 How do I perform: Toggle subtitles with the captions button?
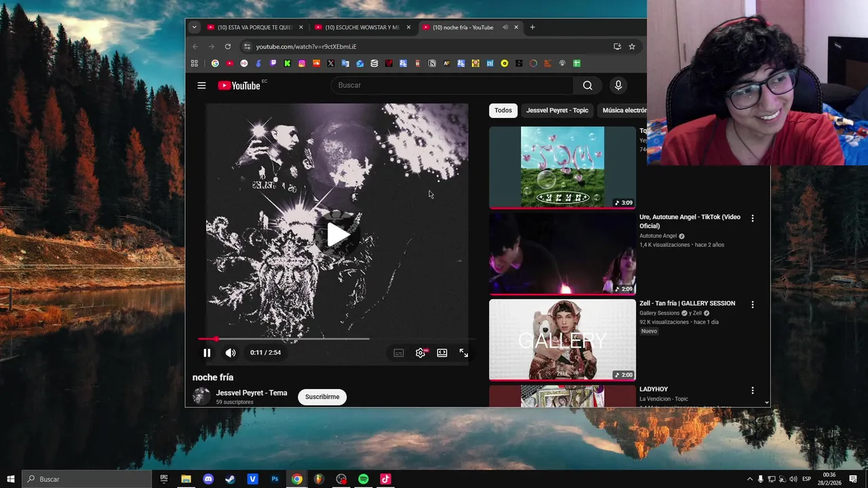[x=399, y=352]
